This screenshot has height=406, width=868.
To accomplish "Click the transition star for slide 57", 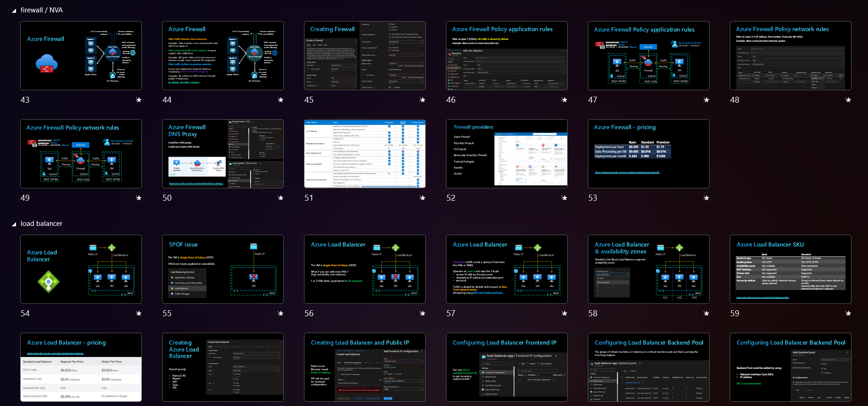I will [x=564, y=313].
